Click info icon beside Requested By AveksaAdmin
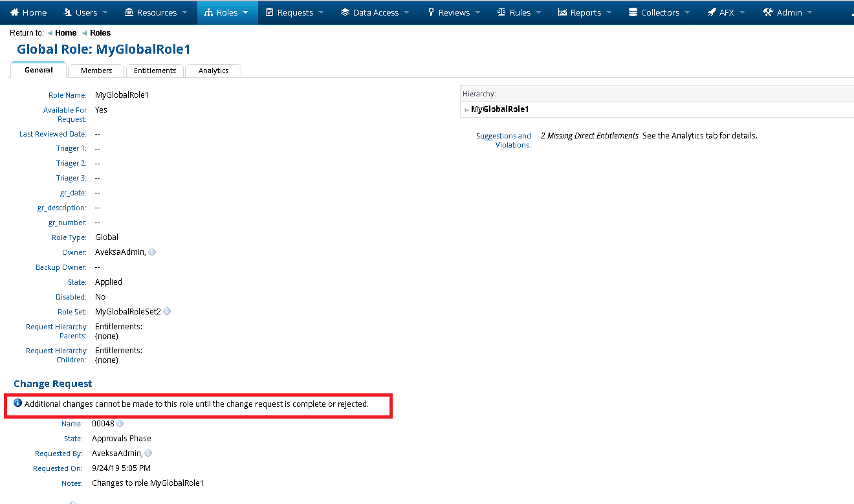Screen dimensions: 854x504 click(x=149, y=454)
